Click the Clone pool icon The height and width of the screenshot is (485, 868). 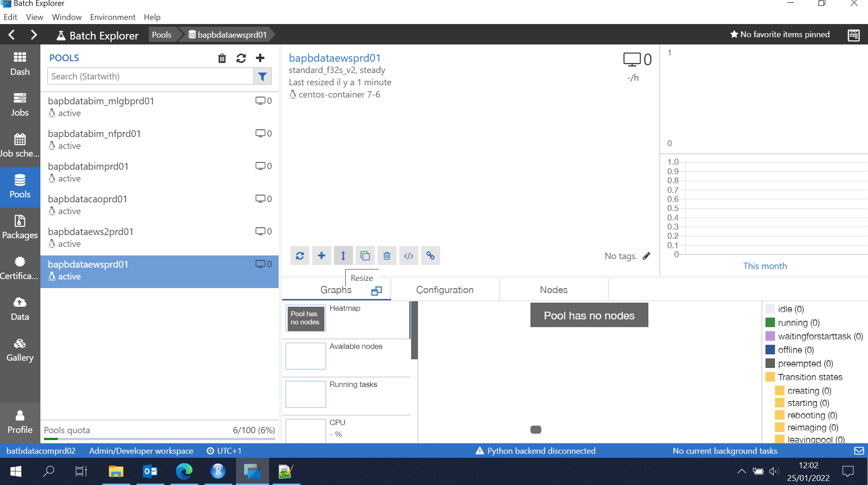(365, 255)
